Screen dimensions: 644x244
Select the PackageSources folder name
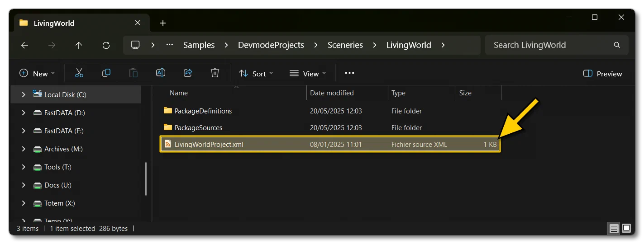pyautogui.click(x=199, y=127)
